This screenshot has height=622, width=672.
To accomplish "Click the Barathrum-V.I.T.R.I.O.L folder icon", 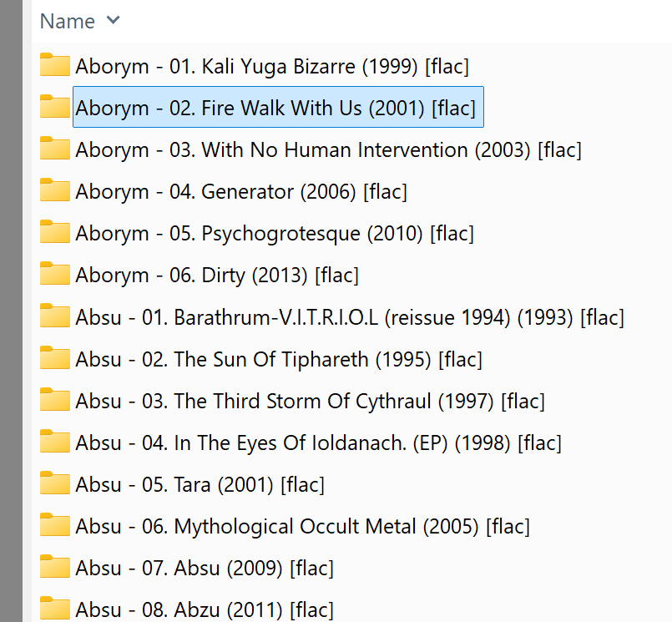I will tap(55, 316).
